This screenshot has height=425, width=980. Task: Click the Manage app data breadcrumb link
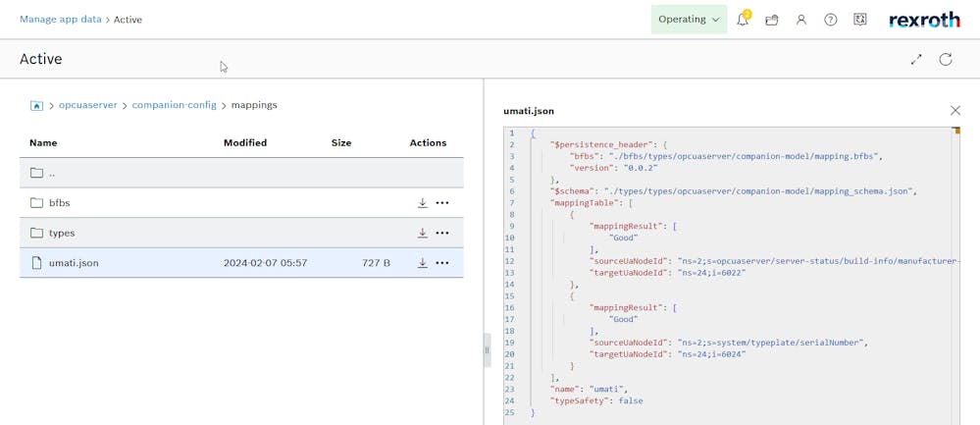click(60, 20)
